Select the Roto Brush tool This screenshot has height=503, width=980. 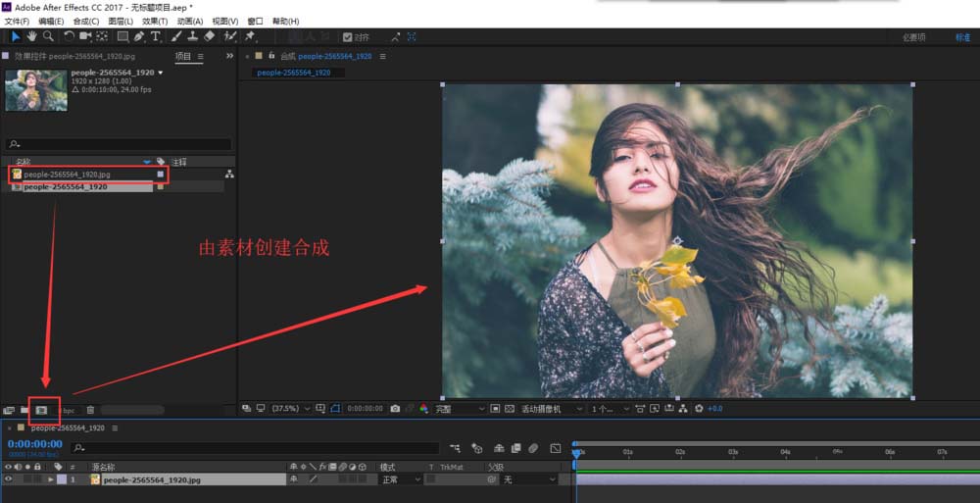tap(230, 37)
